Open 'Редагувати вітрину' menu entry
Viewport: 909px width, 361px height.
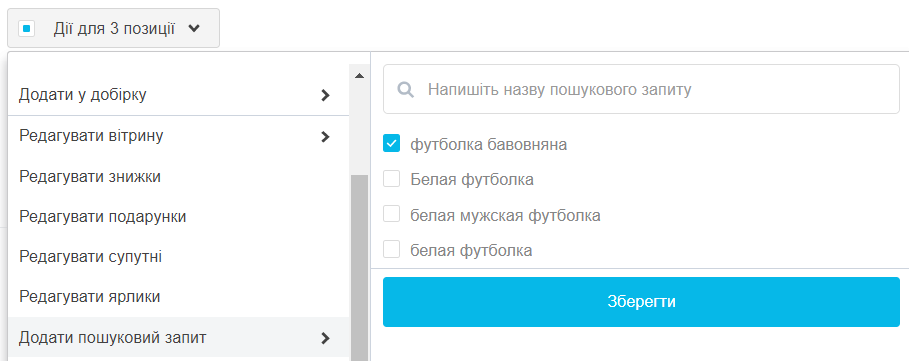[x=179, y=136]
